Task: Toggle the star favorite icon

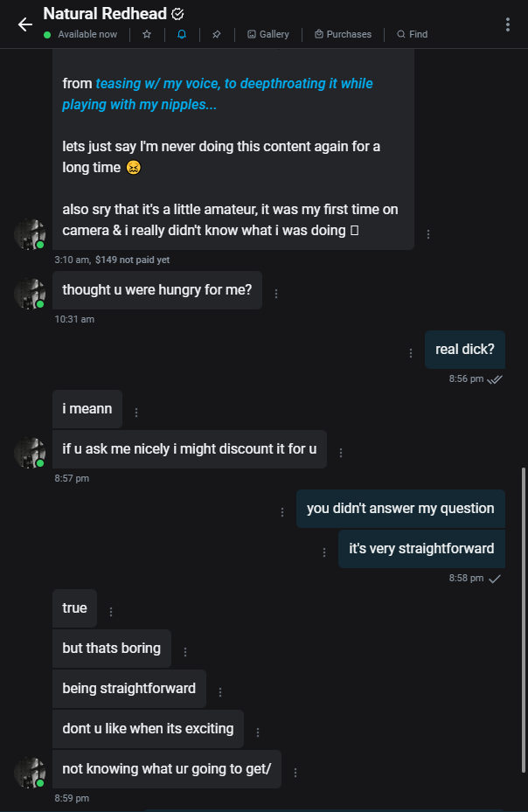Action: (x=147, y=34)
